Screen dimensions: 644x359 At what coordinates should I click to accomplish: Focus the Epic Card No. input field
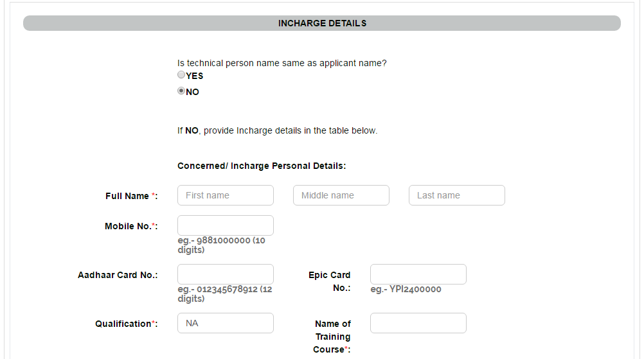coord(418,274)
